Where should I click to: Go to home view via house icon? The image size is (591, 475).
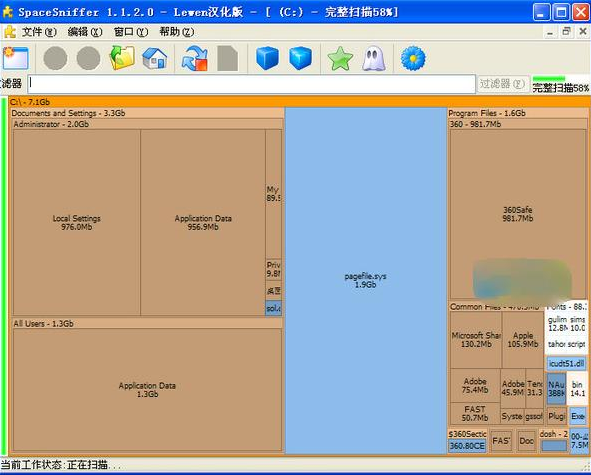tap(155, 58)
